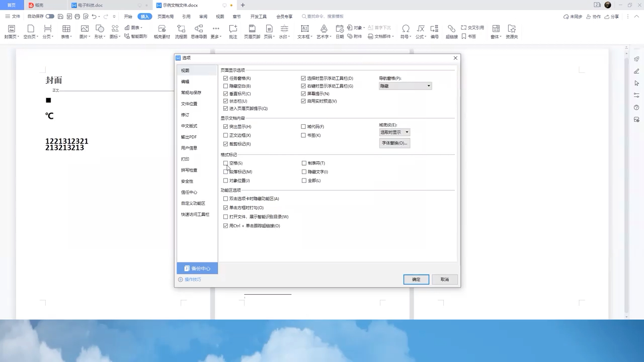Click the Page Number (页码) icon
The width and height of the screenshot is (644, 362).
[269, 32]
